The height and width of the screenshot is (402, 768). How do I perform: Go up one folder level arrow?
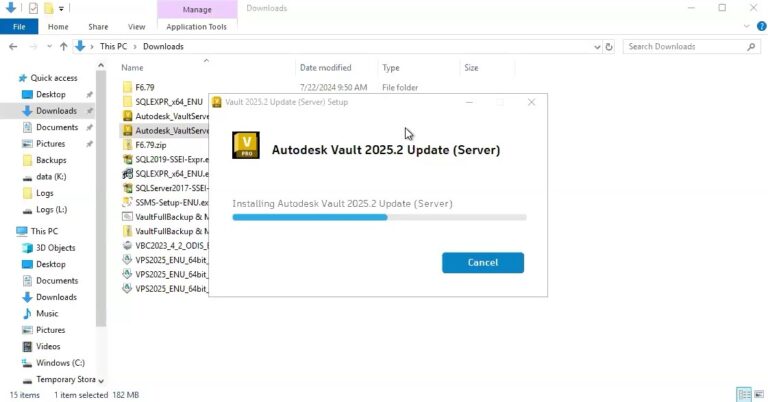click(x=64, y=47)
